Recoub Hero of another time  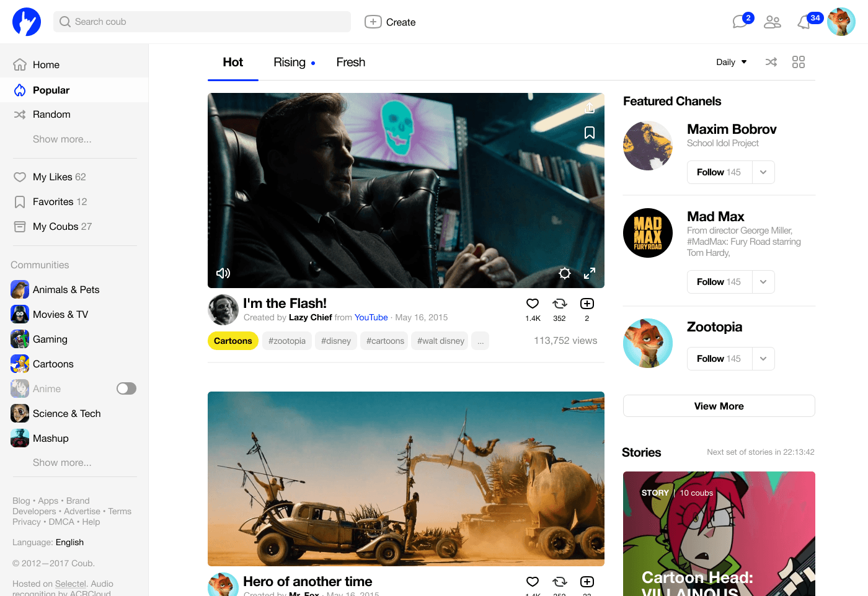coord(560,582)
